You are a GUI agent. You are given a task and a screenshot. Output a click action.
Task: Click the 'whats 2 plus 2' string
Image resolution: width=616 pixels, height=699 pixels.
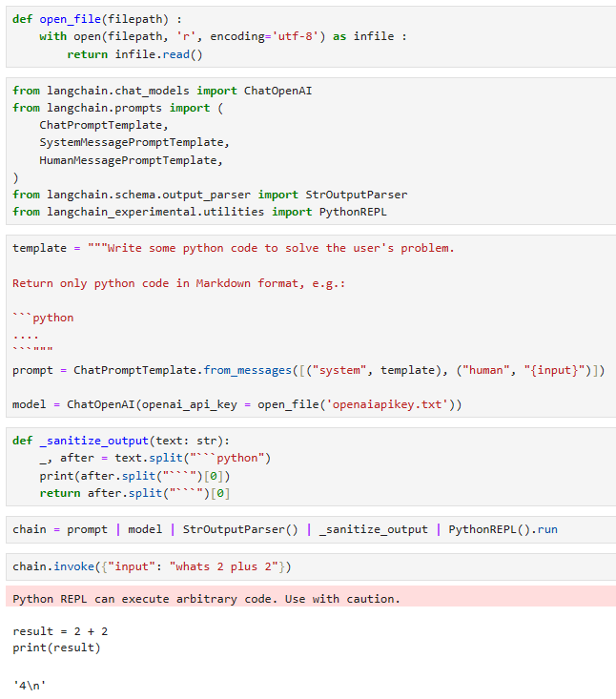click(x=224, y=566)
